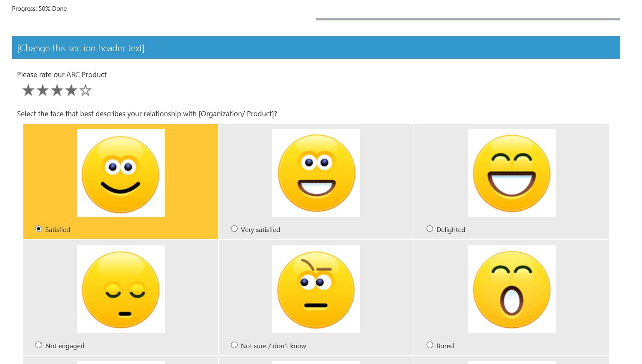The image size is (642, 364).
Task: Deselect the Satisfied radio button
Action: click(38, 228)
